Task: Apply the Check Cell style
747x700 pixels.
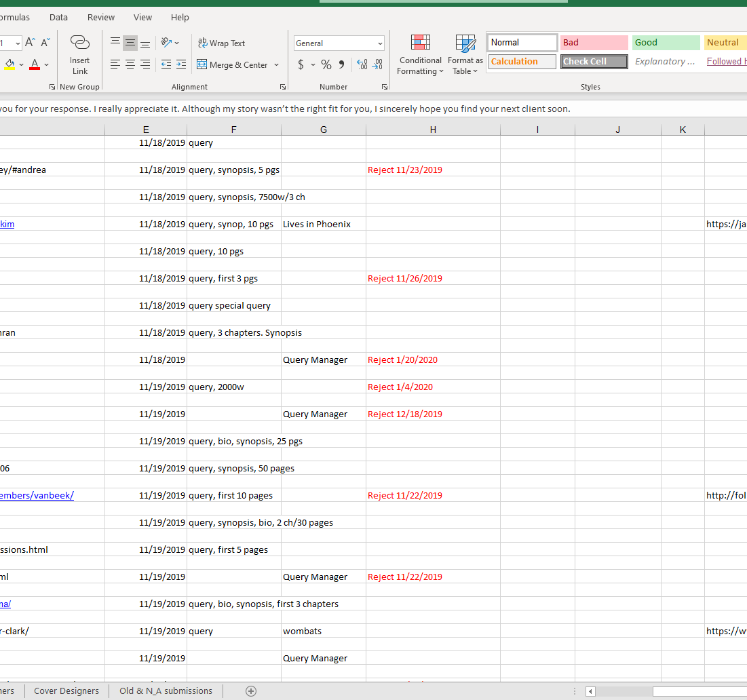Action: point(594,62)
